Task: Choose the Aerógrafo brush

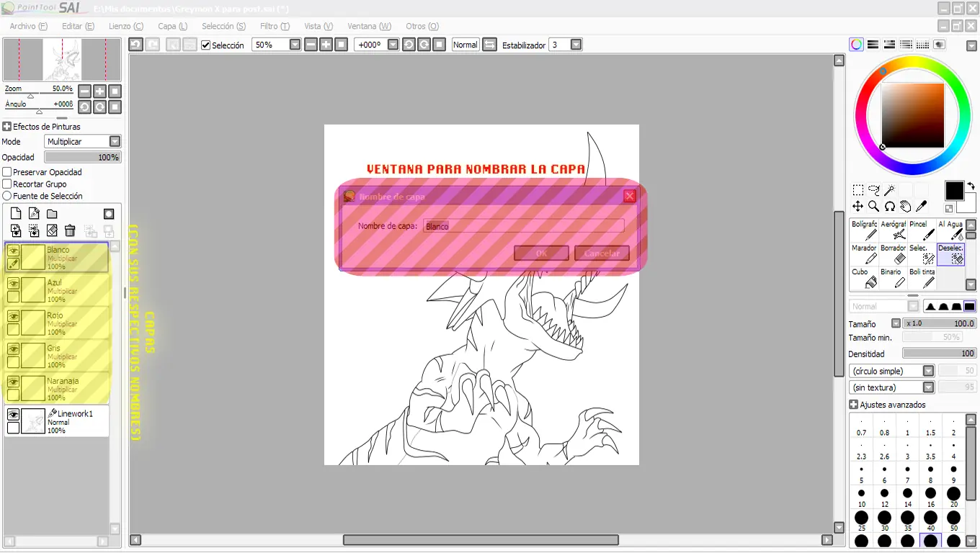Action: [x=893, y=230]
